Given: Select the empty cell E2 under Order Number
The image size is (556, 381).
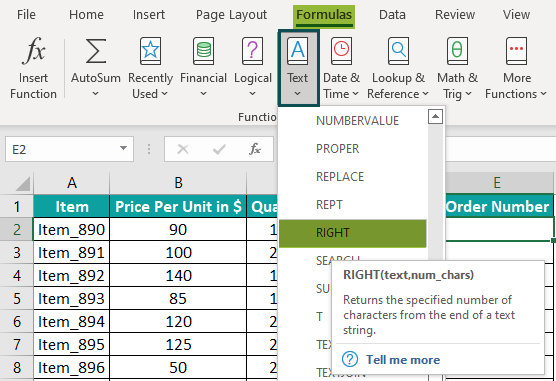Looking at the screenshot, I should [499, 230].
